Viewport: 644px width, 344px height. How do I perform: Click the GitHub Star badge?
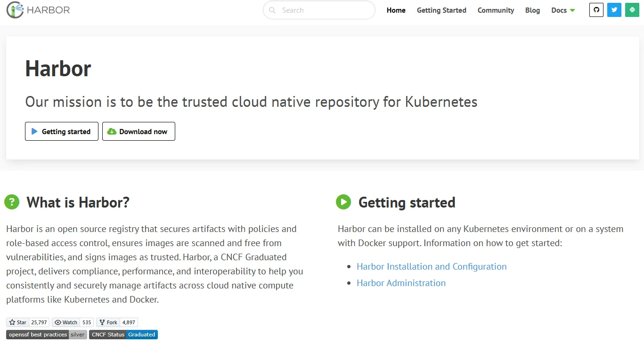pos(18,322)
